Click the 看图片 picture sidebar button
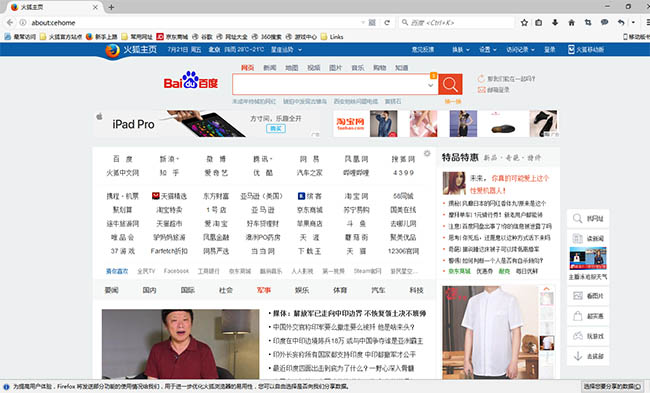Image resolution: width=650 pixels, height=393 pixels. click(x=588, y=296)
